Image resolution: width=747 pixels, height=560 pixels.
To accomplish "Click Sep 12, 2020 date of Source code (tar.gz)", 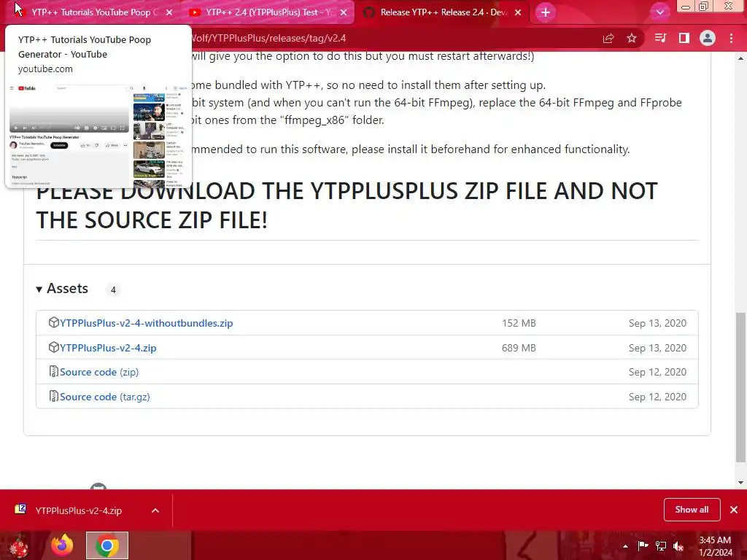I will pos(657,397).
